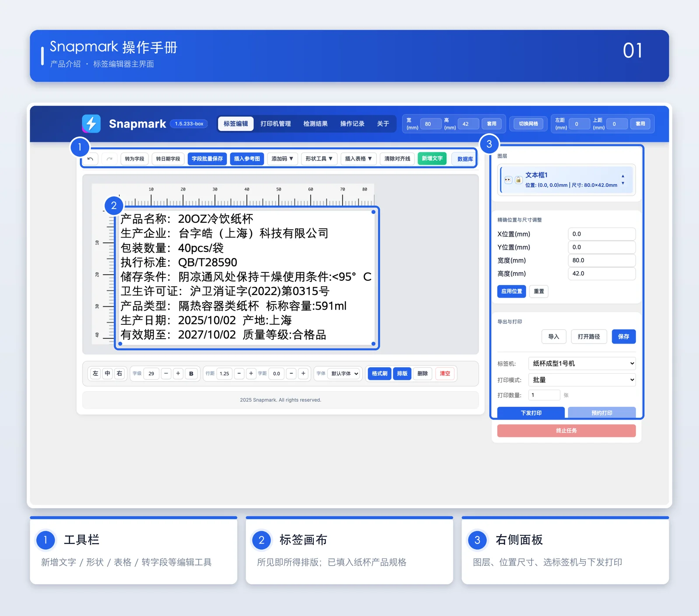This screenshot has height=616, width=699.
Task: Click the 套用 button next to label height field
Action: click(x=491, y=124)
